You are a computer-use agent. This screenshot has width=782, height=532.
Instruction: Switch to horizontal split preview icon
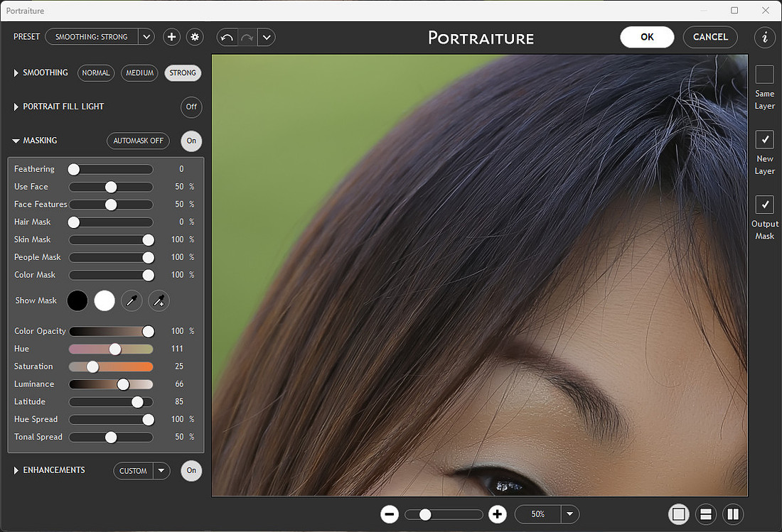click(706, 514)
